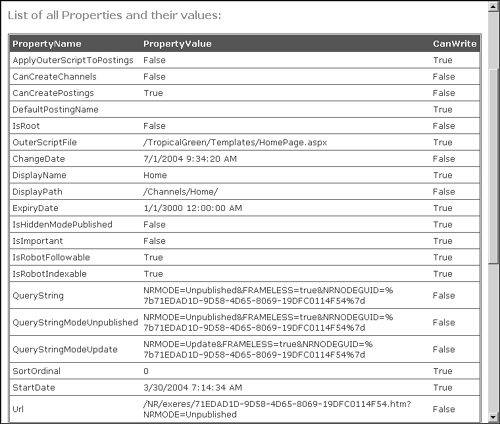500x424 pixels.
Task: Click the PropertyValue column header
Action: tap(177, 44)
